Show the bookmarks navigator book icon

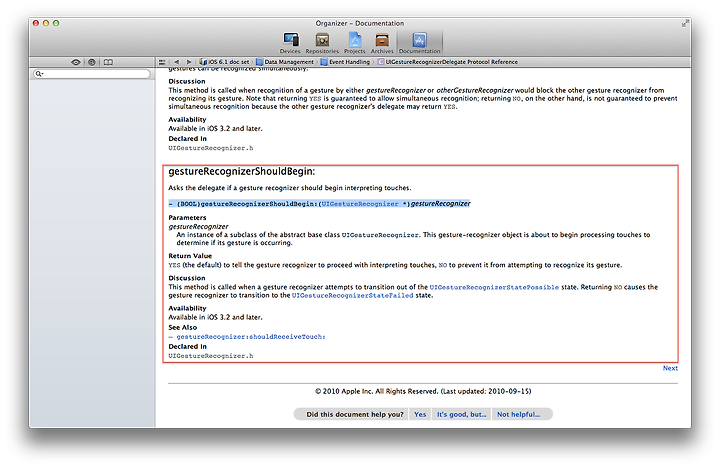point(108,62)
